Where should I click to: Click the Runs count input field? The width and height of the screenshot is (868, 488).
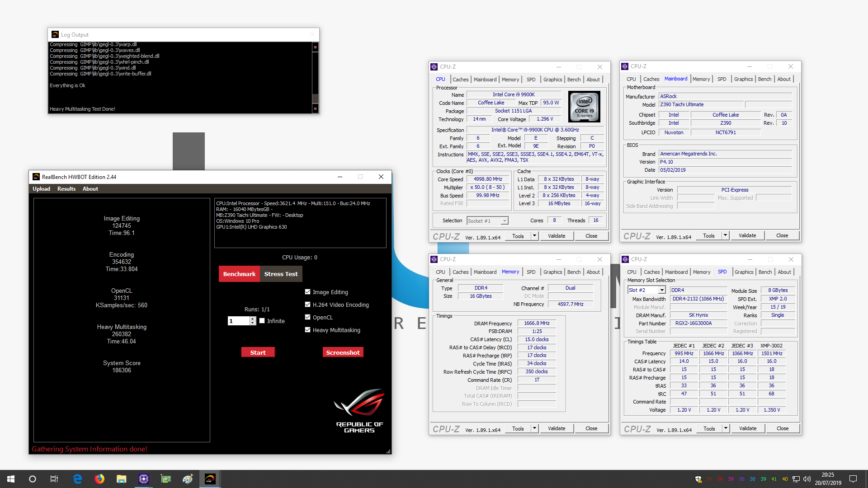238,321
